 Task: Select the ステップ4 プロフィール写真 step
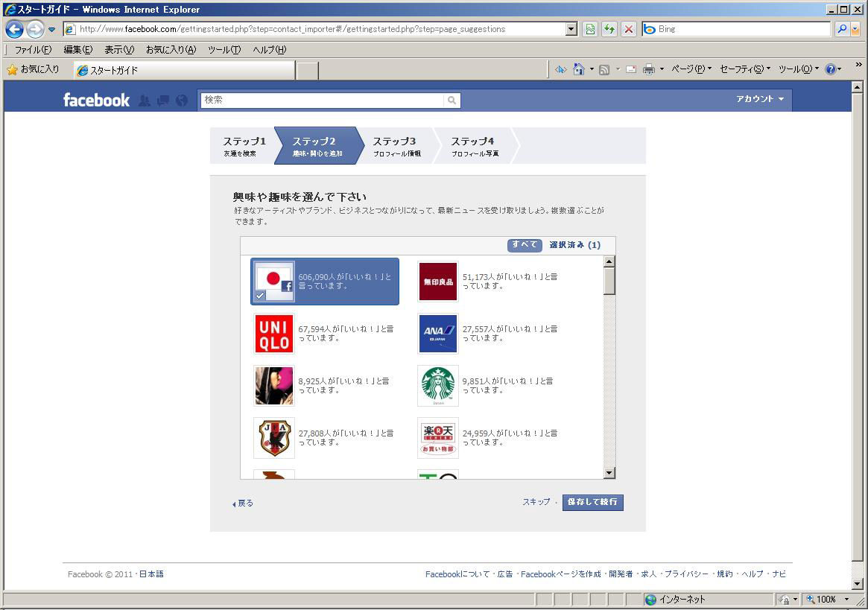tap(475, 146)
